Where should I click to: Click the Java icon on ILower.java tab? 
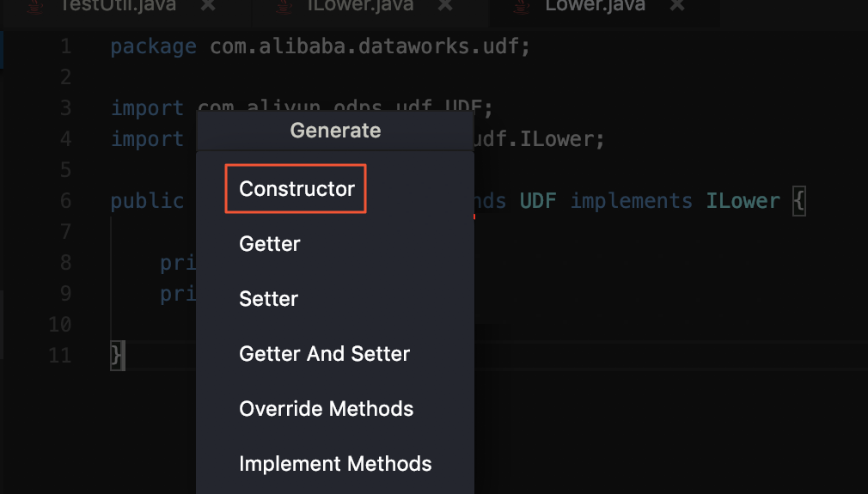click(284, 6)
